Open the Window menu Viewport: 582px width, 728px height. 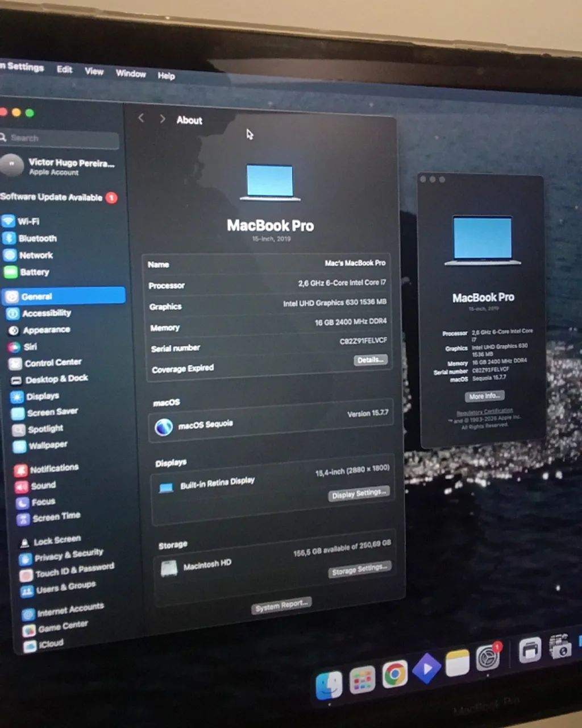click(131, 73)
